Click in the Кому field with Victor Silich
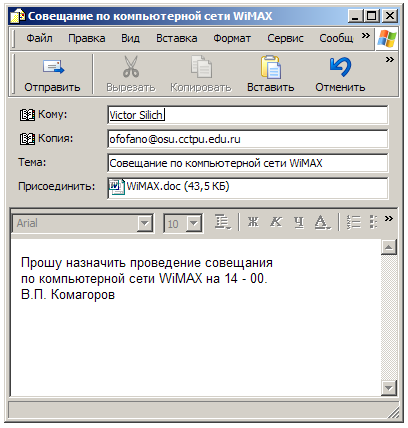Screen dimensions: 408x428 tap(248, 115)
